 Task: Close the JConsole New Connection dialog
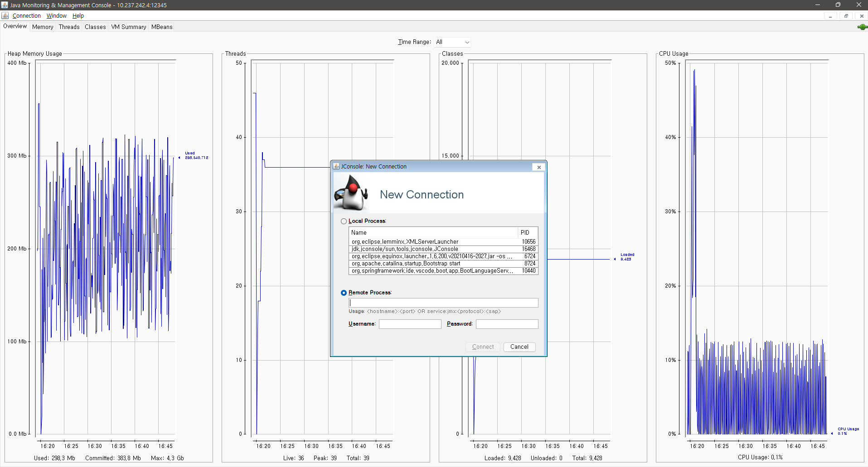539,167
